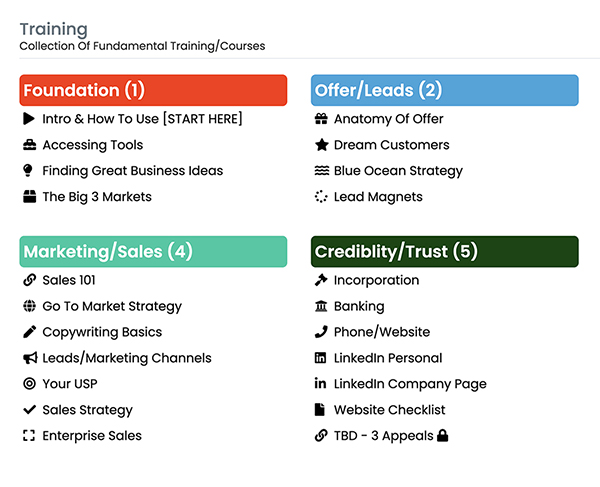Click the phone icon next to Phone/Website
Viewport: 600px width, 487px height.
320,332
